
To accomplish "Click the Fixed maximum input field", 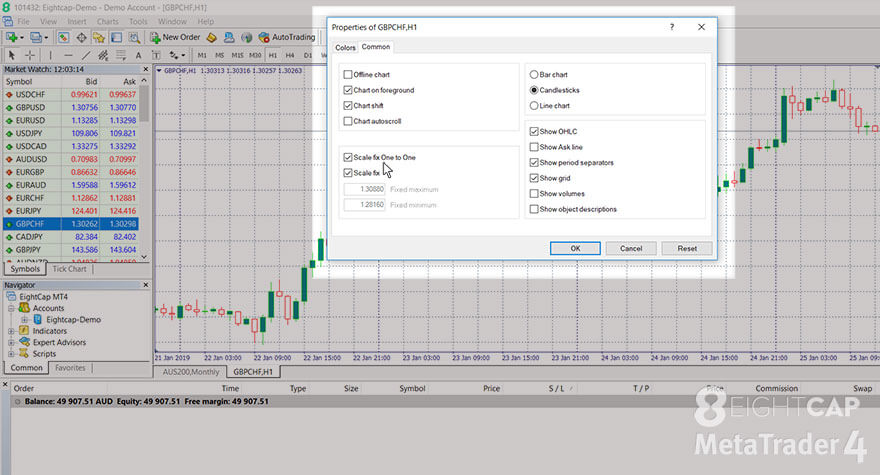I will coord(365,189).
